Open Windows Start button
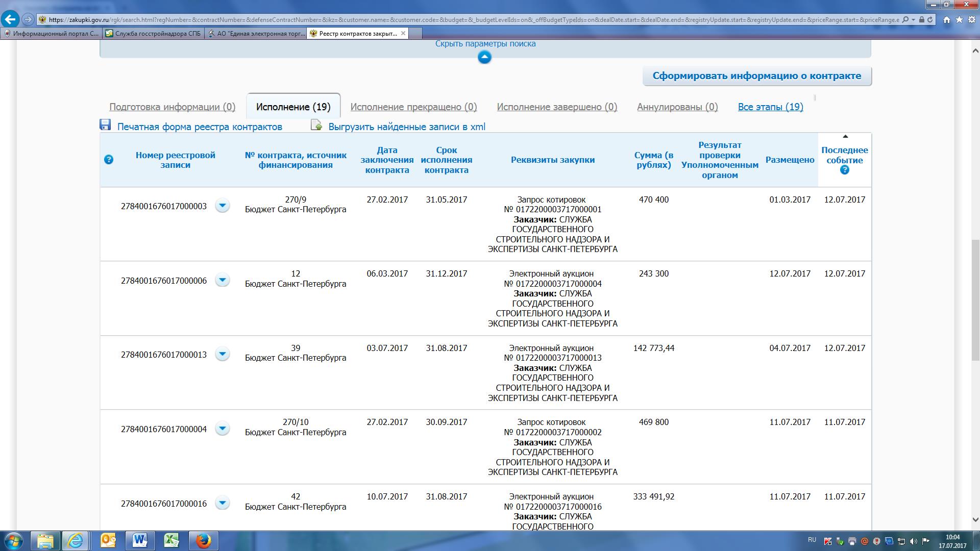The height and width of the screenshot is (551, 980). (x=14, y=541)
